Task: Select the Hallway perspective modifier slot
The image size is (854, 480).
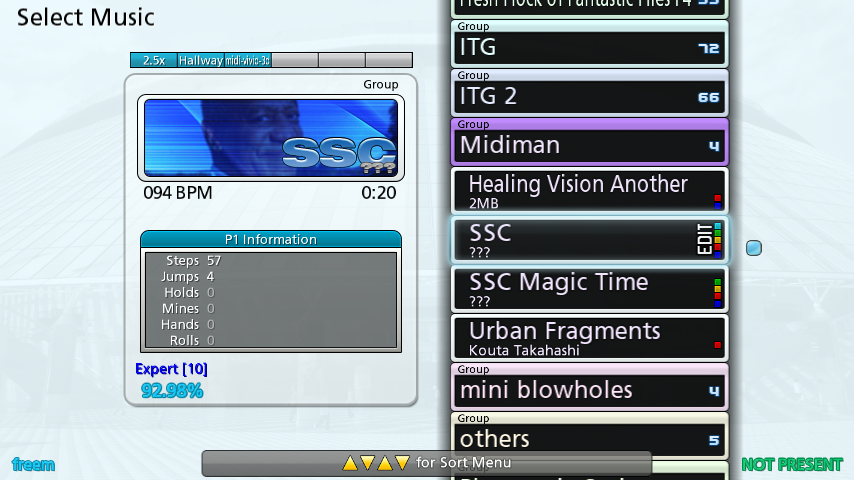Action: tap(200, 60)
